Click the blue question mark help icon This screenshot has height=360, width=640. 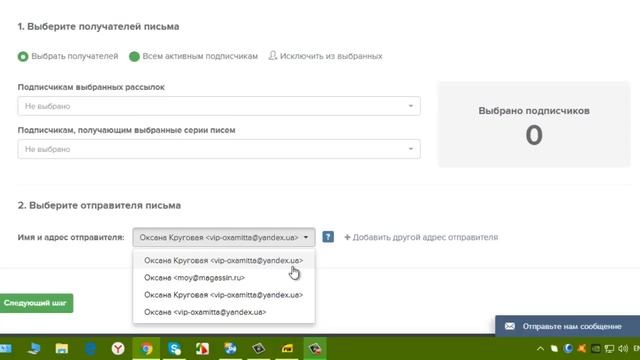pyautogui.click(x=328, y=237)
